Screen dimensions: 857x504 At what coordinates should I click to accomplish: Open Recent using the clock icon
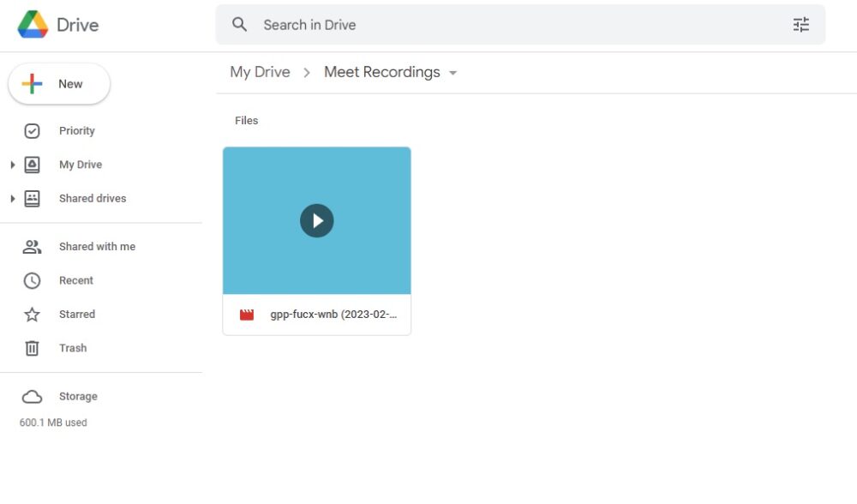[x=32, y=280]
